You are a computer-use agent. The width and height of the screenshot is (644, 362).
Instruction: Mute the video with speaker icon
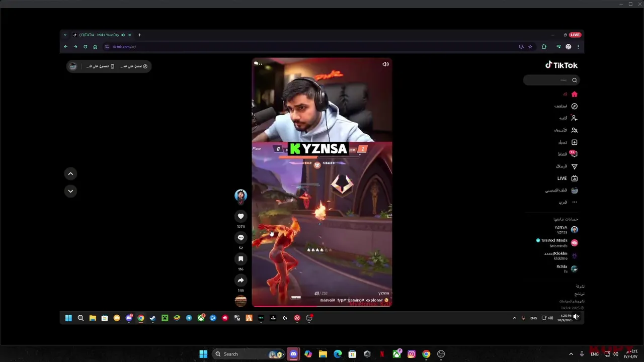(x=385, y=64)
